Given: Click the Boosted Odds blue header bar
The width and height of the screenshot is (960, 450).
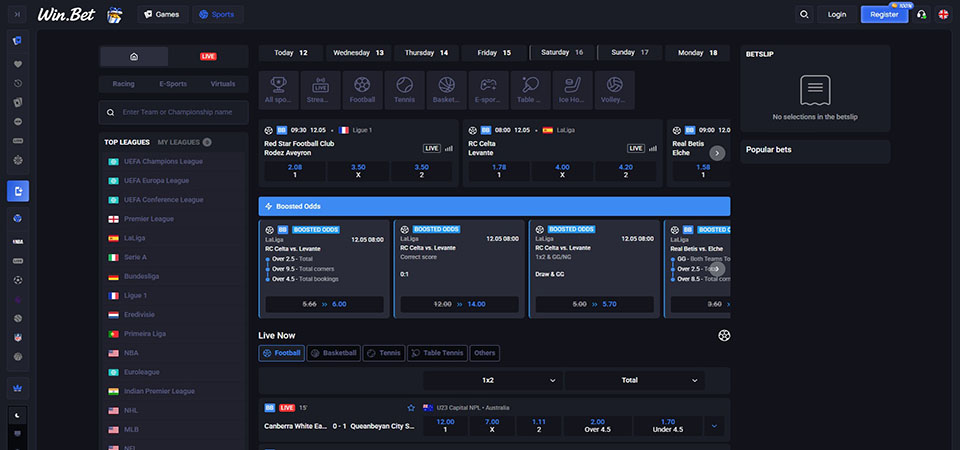Looking at the screenshot, I should point(494,206).
